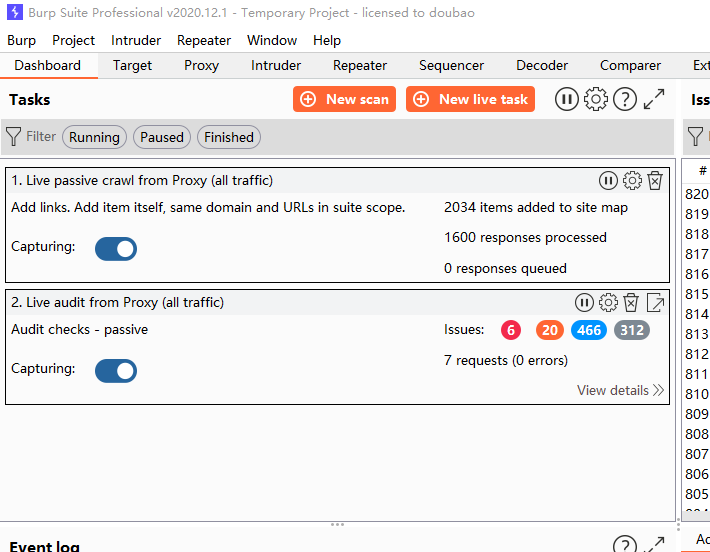The height and width of the screenshot is (552, 710).
Task: Expand the Event log panel
Action: 654,545
